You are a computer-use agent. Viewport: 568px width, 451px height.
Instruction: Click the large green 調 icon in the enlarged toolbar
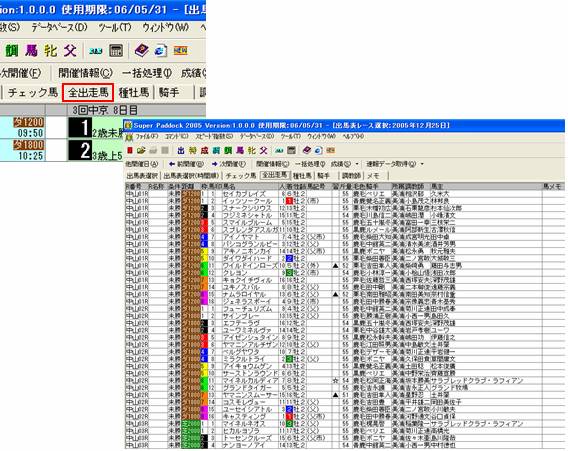(x=12, y=51)
